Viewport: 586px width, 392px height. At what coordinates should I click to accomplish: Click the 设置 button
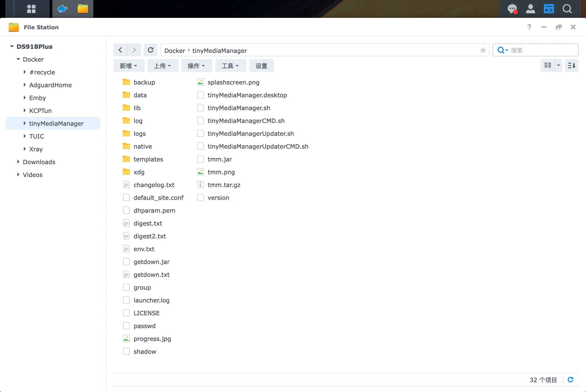[261, 65]
